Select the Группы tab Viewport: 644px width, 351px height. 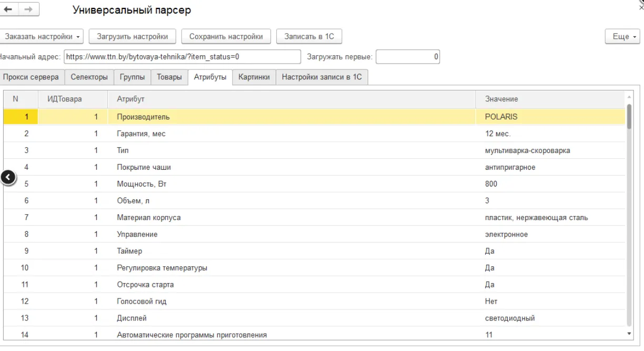click(132, 77)
